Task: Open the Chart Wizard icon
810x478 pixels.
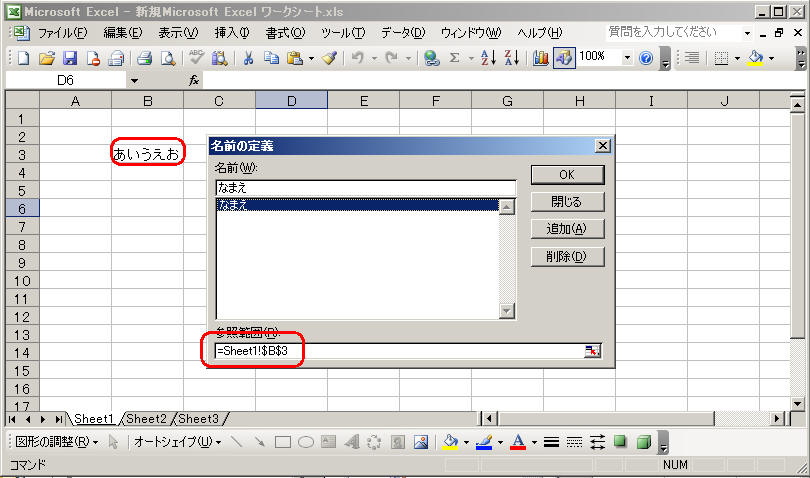Action: click(541, 58)
